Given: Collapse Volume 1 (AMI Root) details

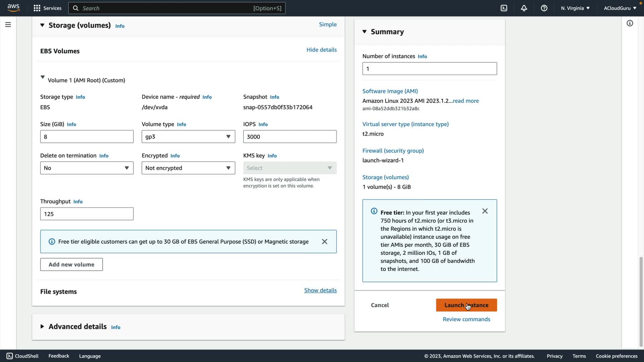Looking at the screenshot, I should click(x=43, y=77).
